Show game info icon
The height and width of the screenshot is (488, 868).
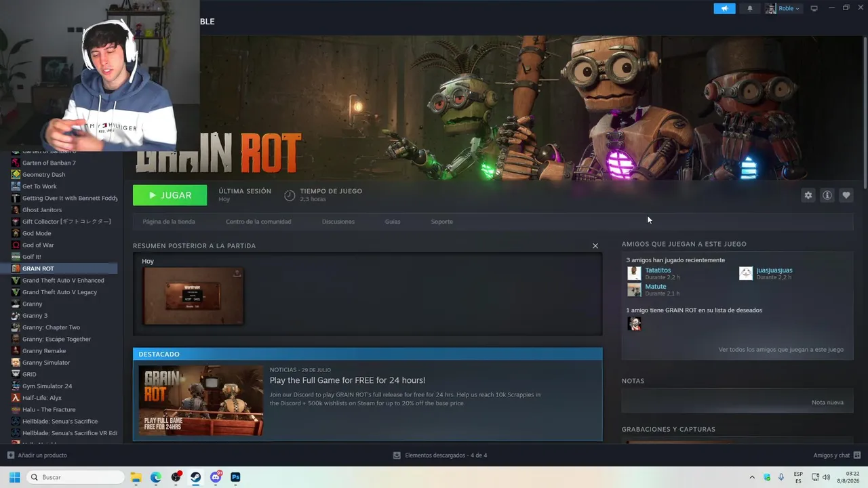click(827, 195)
